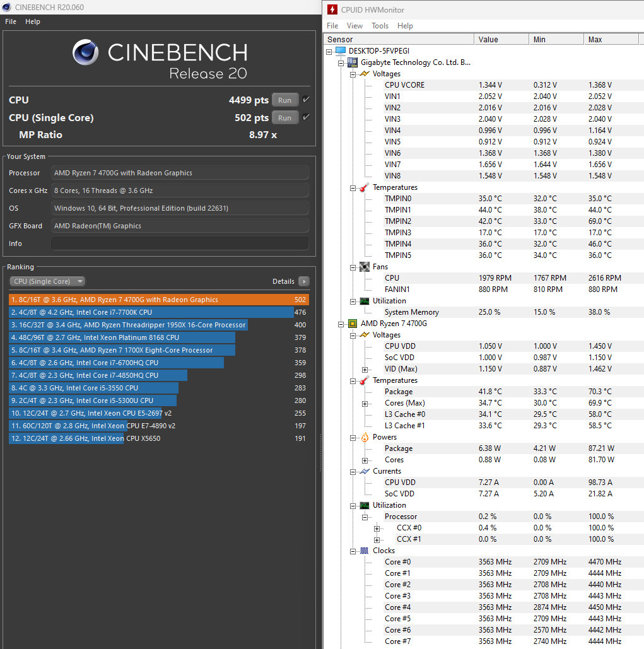Click the Cinebench title bar app icon
The width and height of the screenshot is (644, 649).
pyautogui.click(x=6, y=7)
